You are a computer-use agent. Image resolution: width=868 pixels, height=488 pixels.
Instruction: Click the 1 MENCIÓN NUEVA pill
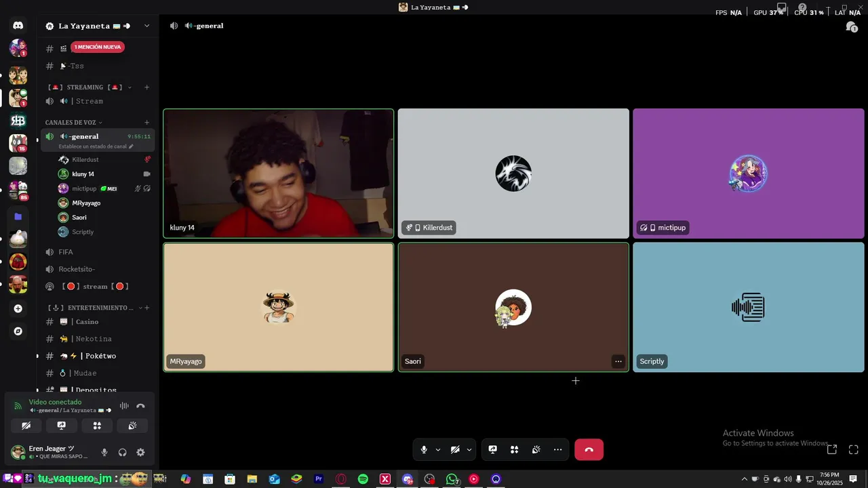pos(98,47)
